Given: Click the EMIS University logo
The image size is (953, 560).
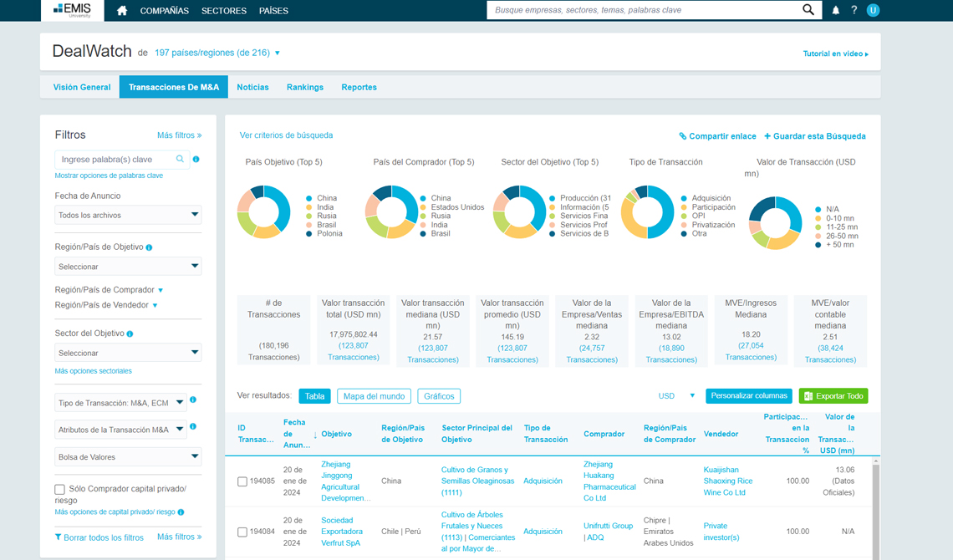Looking at the screenshot, I should (x=73, y=10).
